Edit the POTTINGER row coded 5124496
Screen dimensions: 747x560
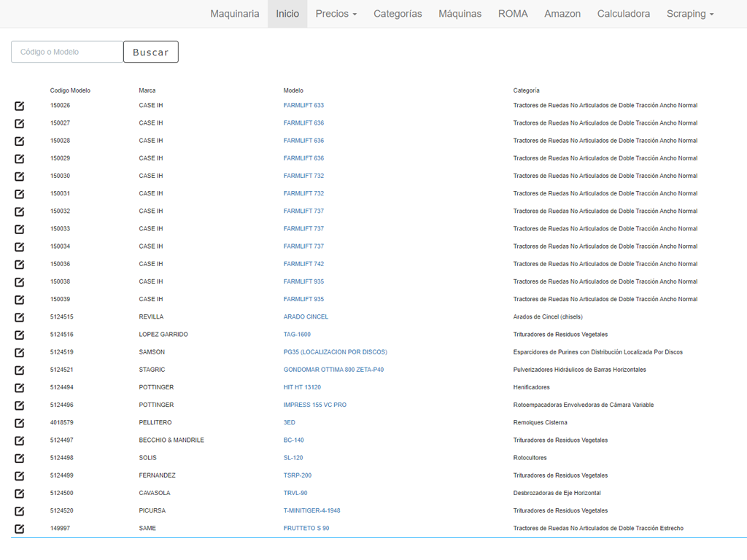pos(19,405)
